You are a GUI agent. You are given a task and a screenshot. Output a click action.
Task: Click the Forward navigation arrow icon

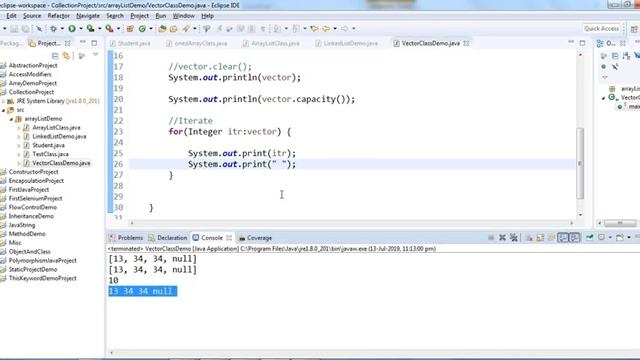345,29
